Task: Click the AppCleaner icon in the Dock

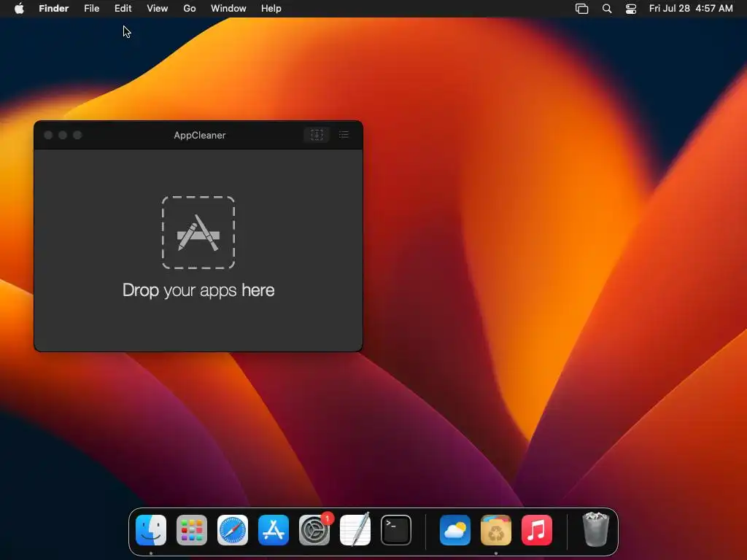Action: coord(496,530)
